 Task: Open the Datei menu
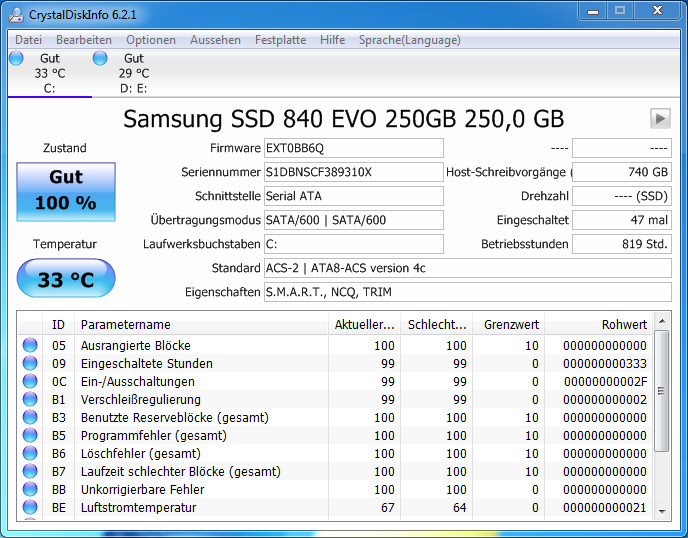(29, 40)
